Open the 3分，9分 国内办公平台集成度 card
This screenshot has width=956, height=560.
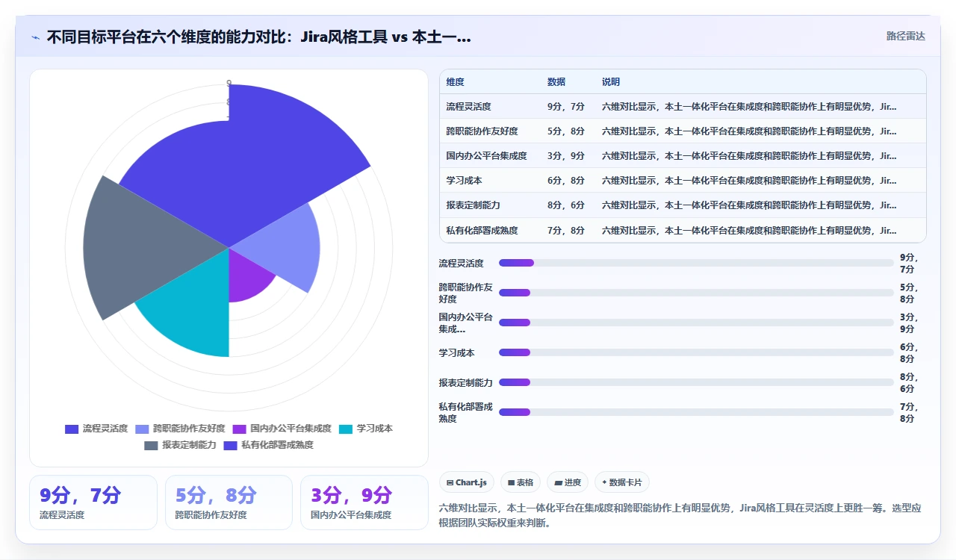point(364,503)
